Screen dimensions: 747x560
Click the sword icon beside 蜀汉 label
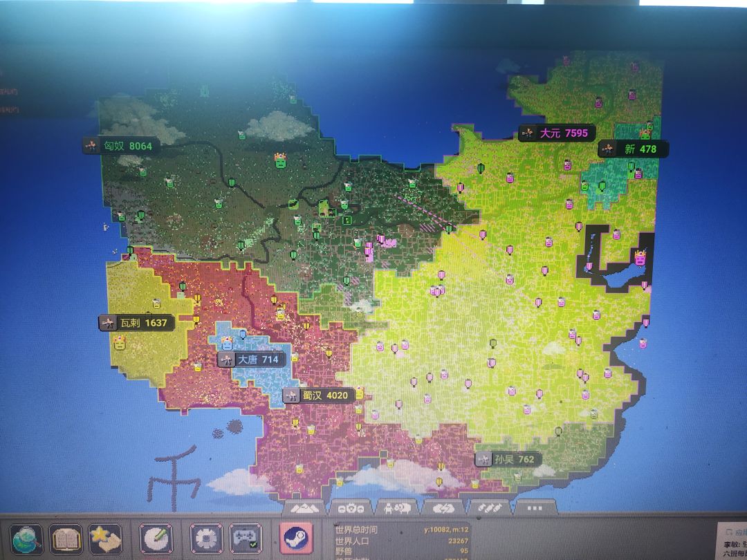291,395
